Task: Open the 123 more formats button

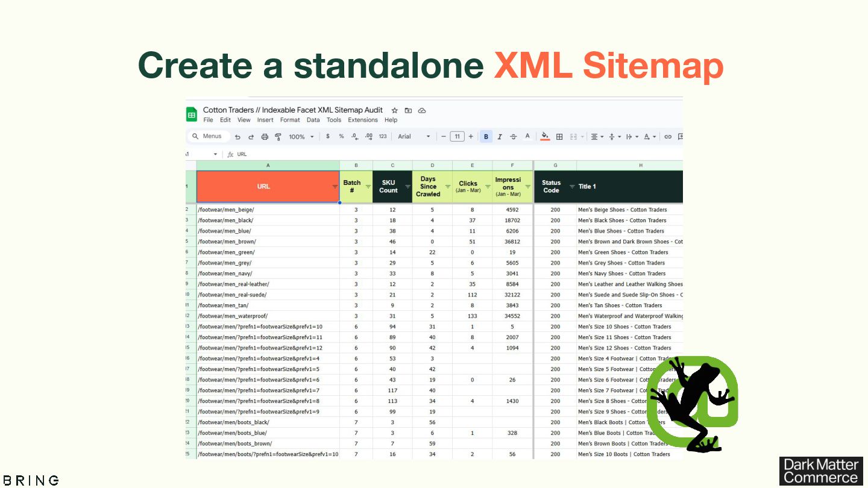Action: point(383,137)
